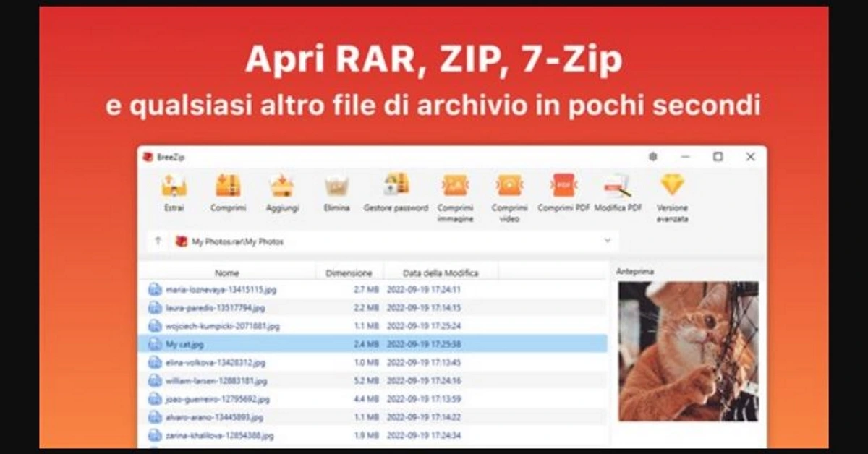Sort by Dimensione column header

pyautogui.click(x=349, y=273)
